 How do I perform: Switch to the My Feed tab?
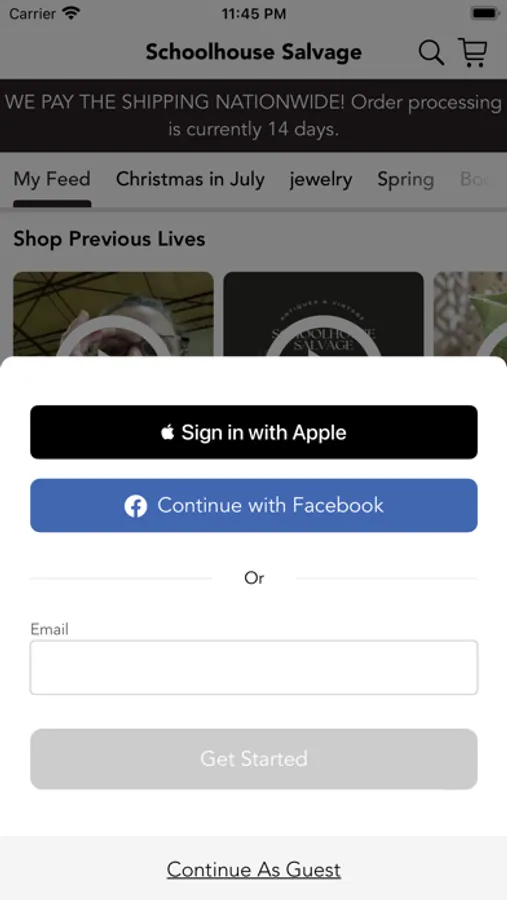[52, 179]
